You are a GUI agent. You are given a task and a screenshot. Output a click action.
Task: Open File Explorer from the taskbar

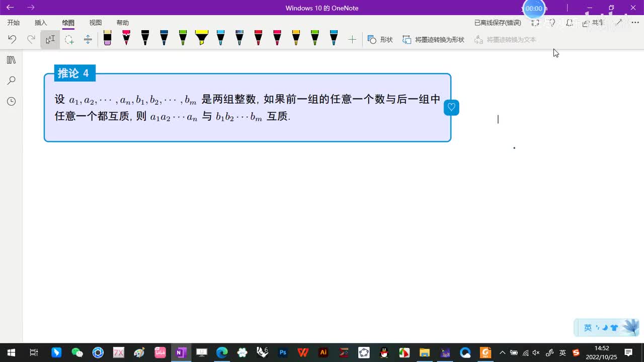tap(424, 352)
